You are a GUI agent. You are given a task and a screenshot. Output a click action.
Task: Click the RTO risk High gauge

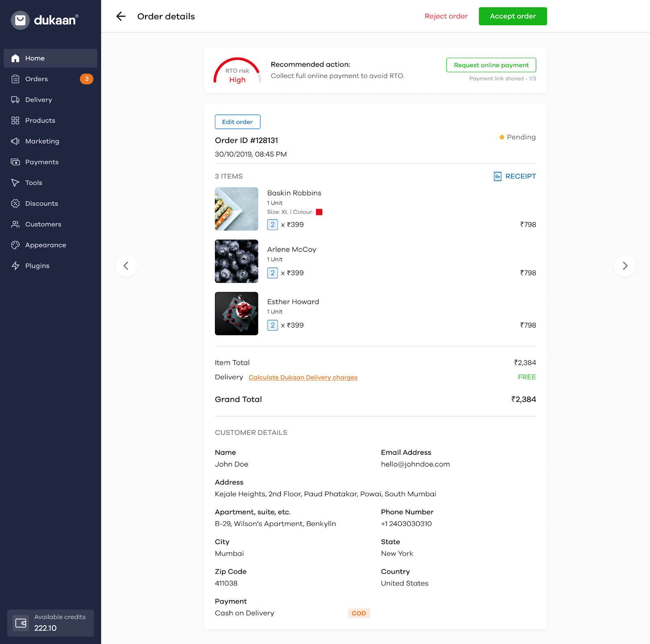[x=237, y=71]
